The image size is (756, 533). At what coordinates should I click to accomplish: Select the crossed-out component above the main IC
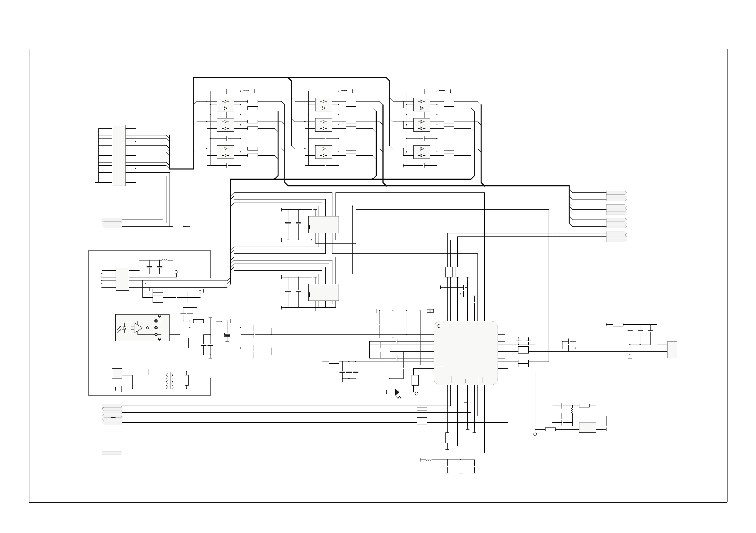(430, 311)
